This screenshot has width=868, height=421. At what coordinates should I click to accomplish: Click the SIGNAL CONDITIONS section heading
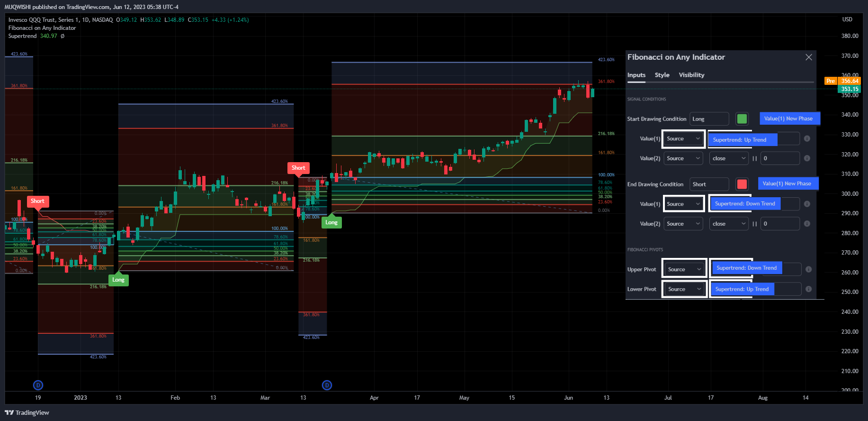(x=646, y=99)
